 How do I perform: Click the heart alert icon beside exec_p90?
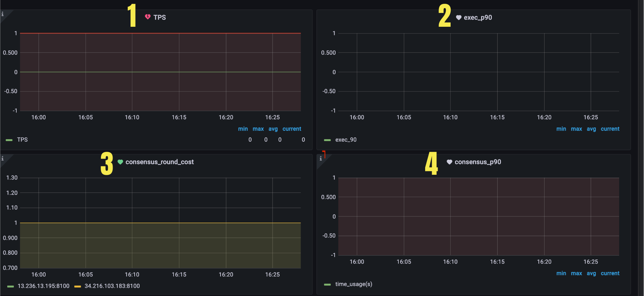pos(458,18)
